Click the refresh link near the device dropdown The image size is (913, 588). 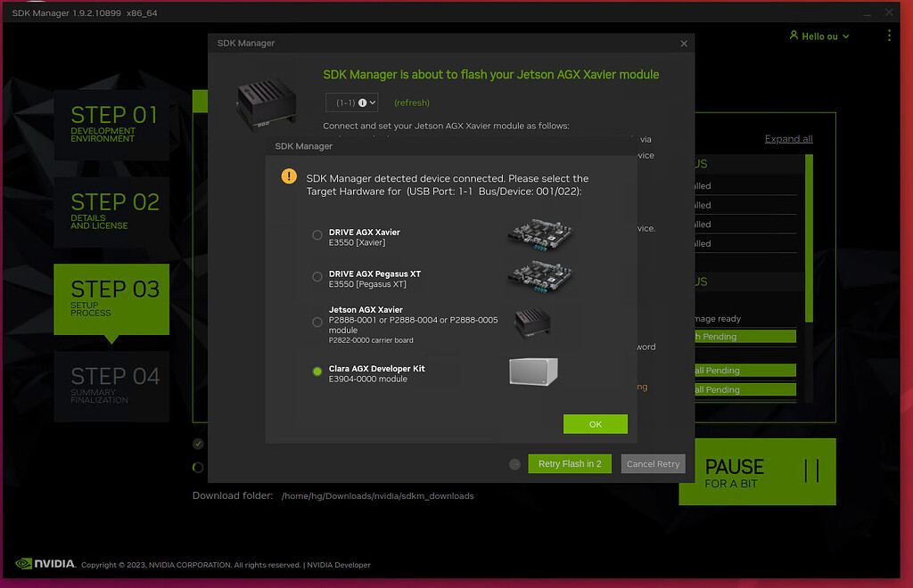click(x=411, y=102)
